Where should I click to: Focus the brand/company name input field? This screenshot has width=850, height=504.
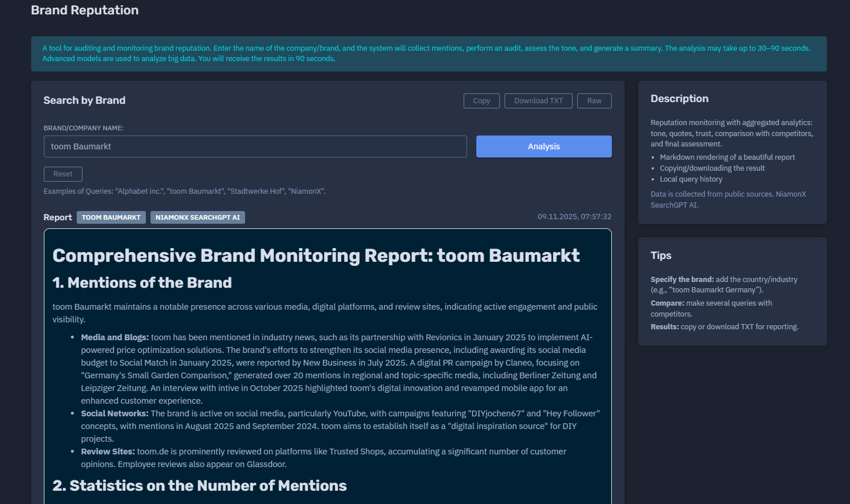[x=255, y=146]
